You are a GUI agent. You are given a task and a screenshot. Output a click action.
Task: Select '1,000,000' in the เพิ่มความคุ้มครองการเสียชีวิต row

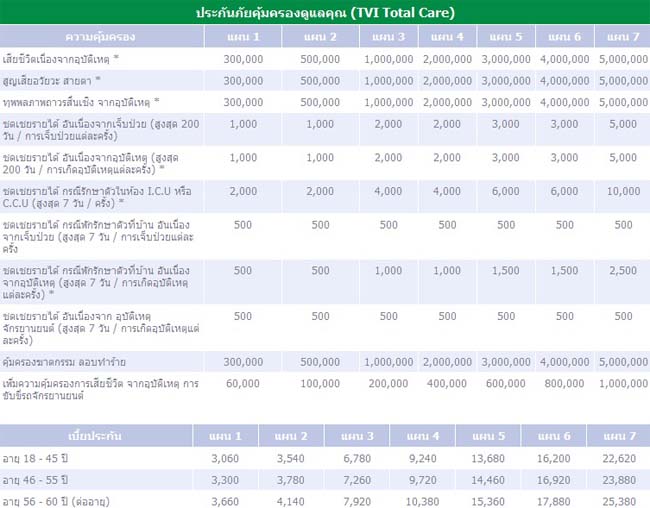click(623, 384)
